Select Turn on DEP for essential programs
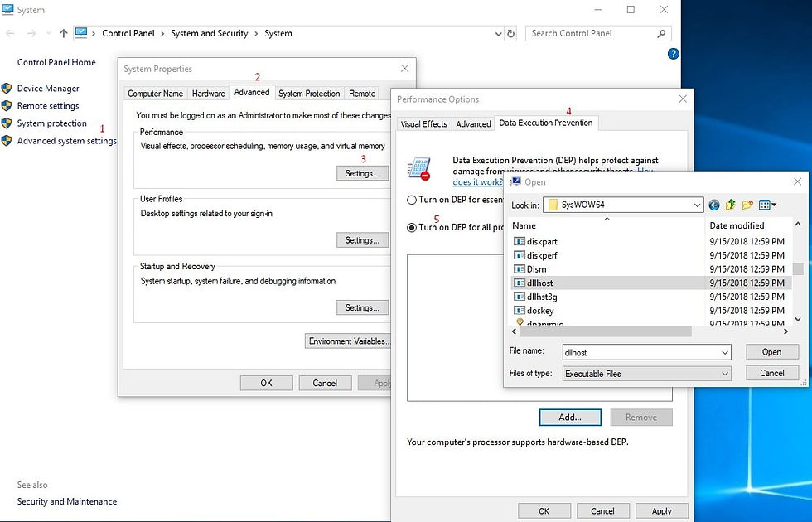The height and width of the screenshot is (522, 812). (x=412, y=200)
